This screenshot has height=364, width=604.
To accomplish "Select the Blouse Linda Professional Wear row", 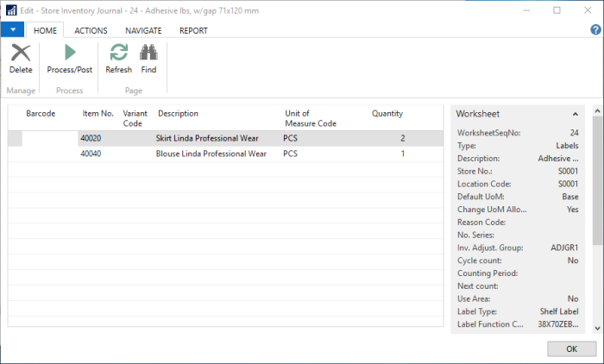I will [211, 154].
